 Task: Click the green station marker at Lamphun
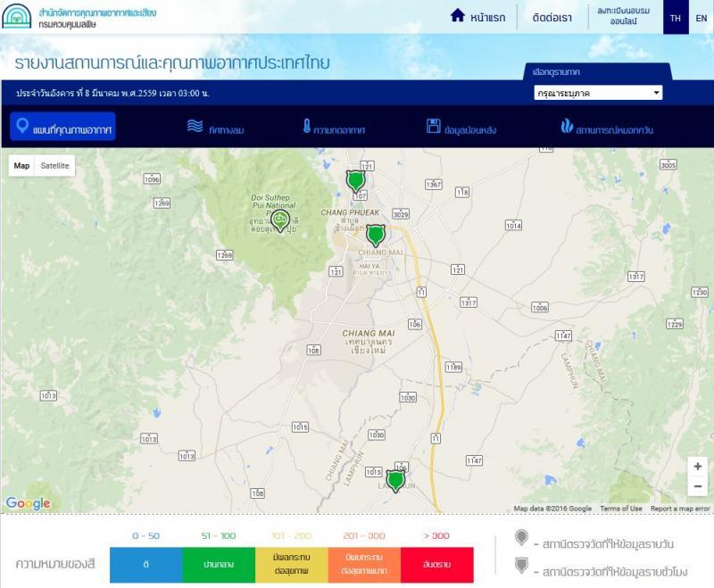395,481
